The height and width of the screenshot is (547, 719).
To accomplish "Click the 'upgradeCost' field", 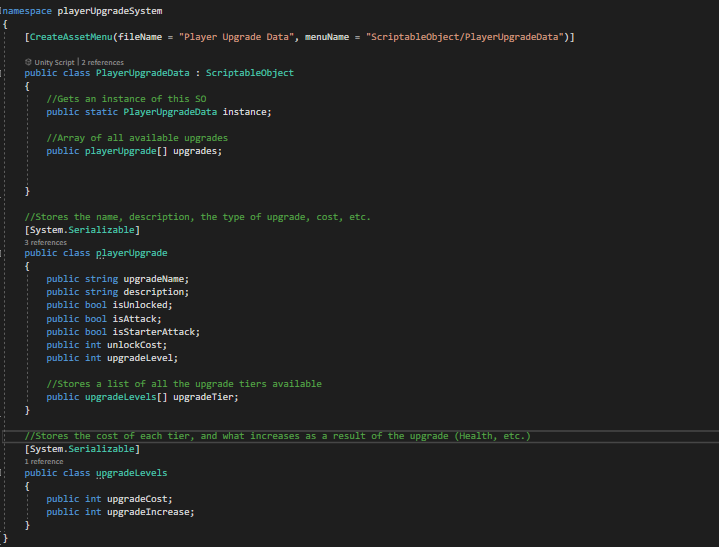I will [137, 499].
